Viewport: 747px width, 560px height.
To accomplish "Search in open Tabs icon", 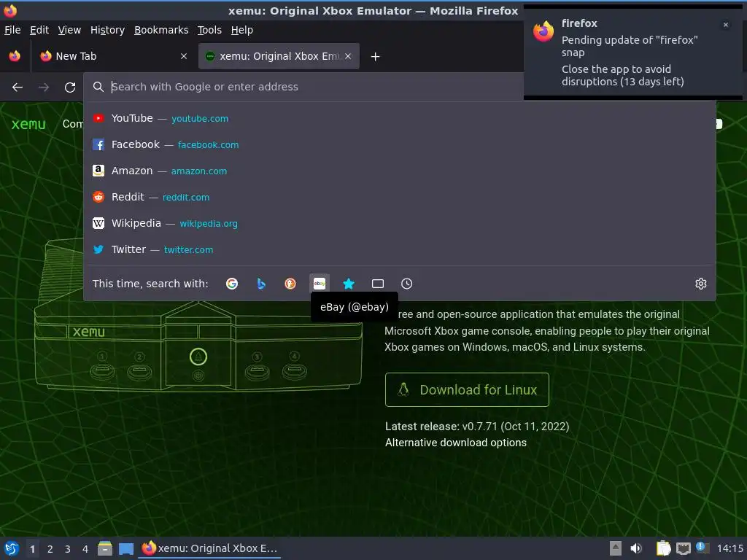I will 378,284.
